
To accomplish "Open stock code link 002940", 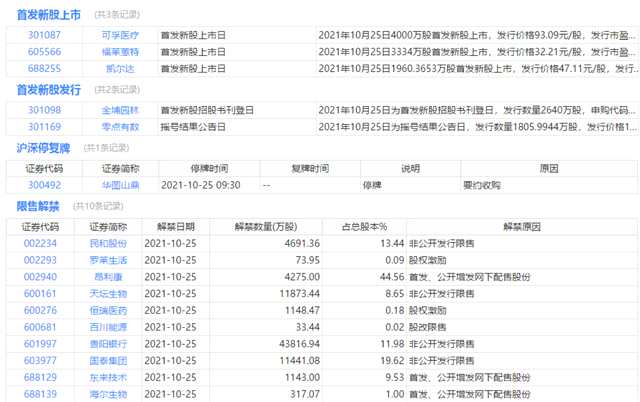I will coord(40,277).
